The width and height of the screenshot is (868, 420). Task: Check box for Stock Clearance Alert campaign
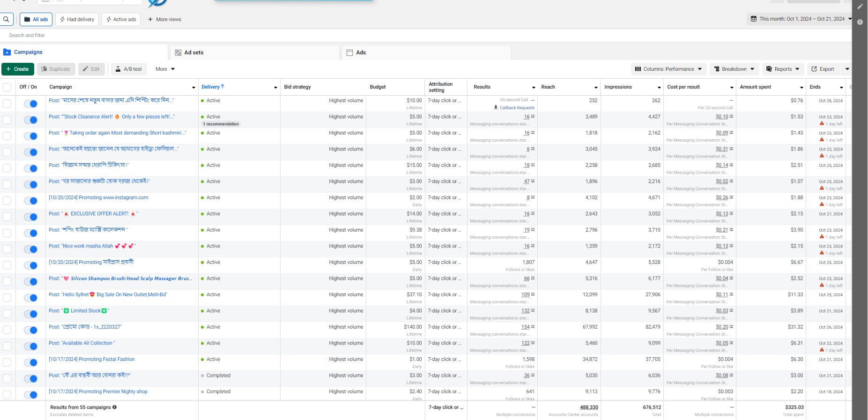[7, 120]
